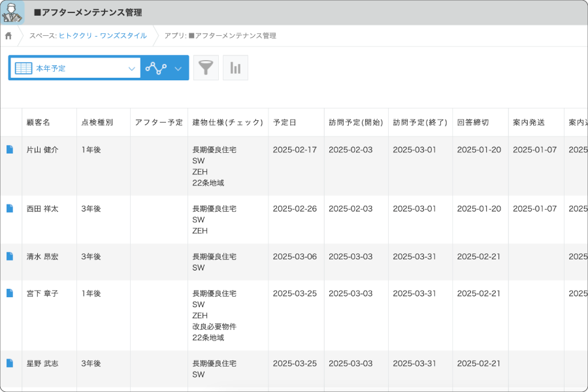Open record details for 清水 昂宏
Screen dimensions: 588x392
click(x=10, y=256)
